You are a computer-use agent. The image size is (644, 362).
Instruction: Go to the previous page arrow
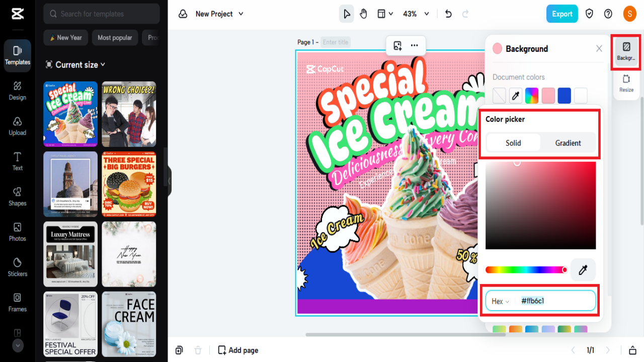click(x=573, y=350)
